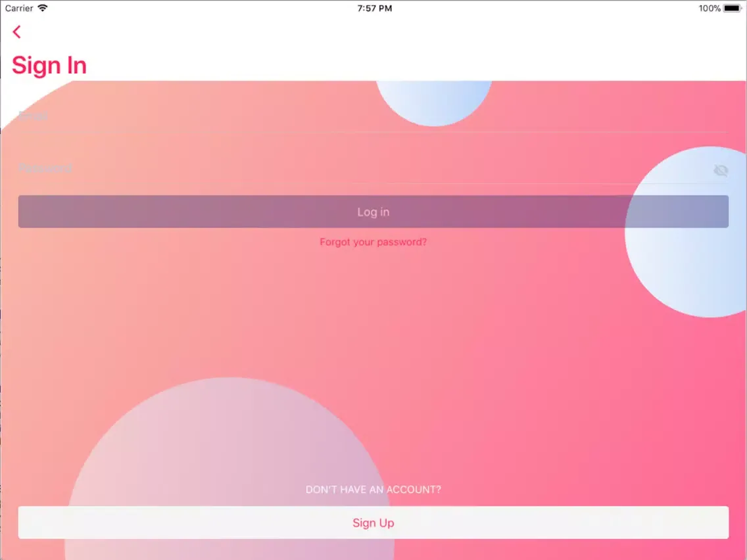Tap the battery icon in status bar

(732, 9)
